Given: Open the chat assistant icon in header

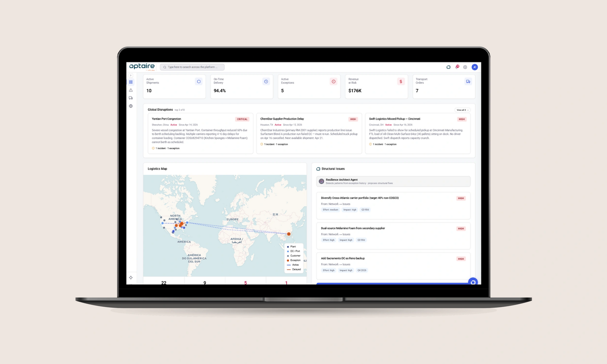Looking at the screenshot, I should point(449,67).
